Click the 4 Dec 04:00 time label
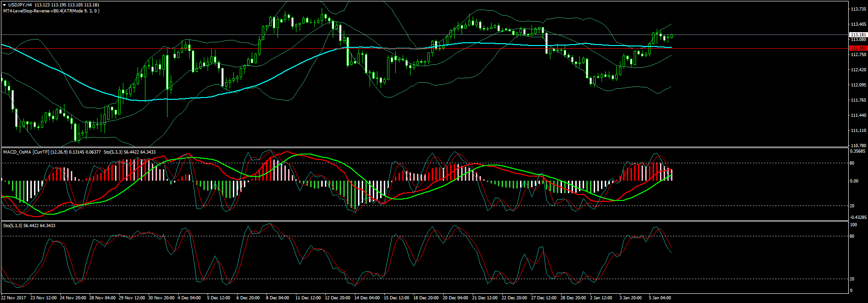The height and width of the screenshot is (303, 868). pos(189,298)
